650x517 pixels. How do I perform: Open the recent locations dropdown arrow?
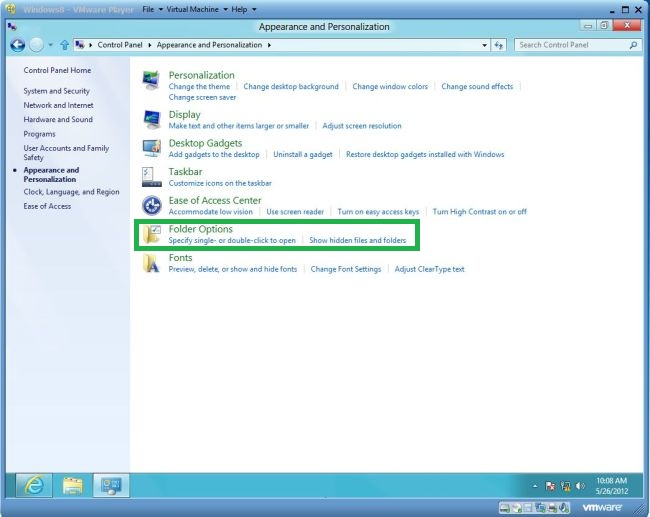50,45
